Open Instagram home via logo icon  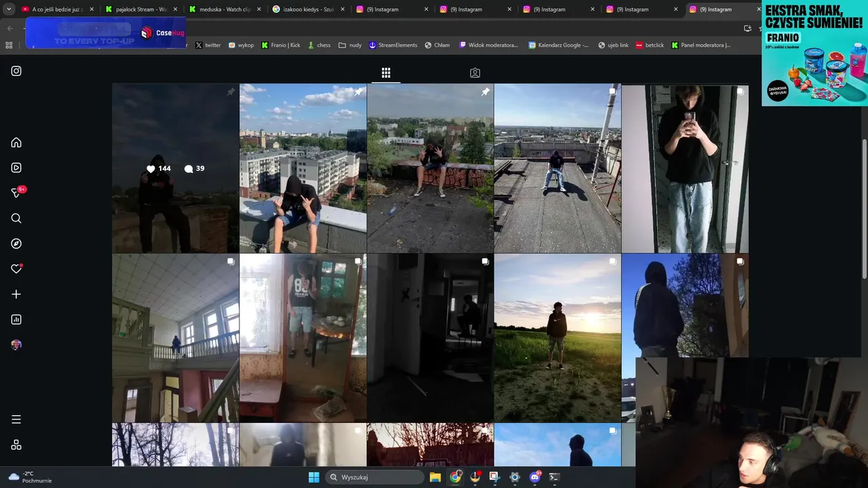coord(16,71)
